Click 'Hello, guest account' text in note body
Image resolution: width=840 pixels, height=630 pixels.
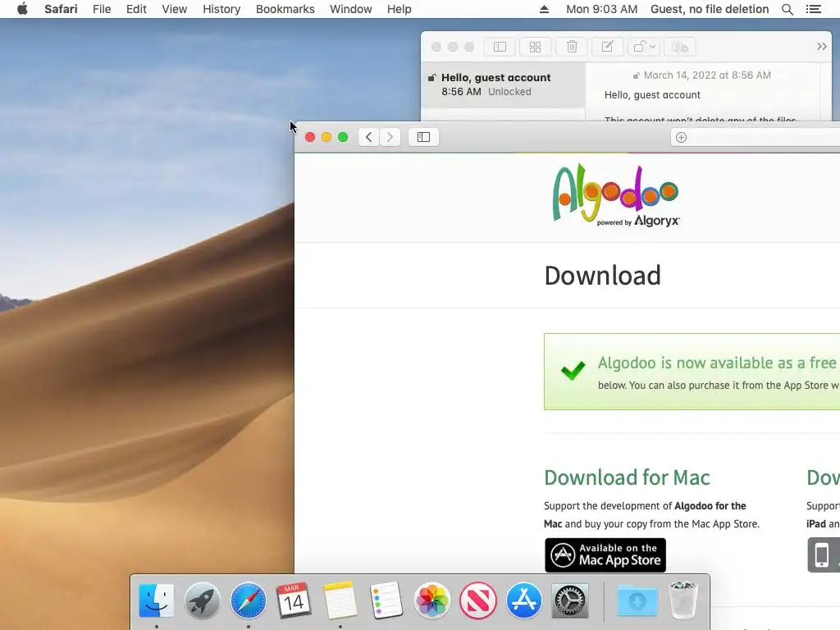[x=652, y=95]
